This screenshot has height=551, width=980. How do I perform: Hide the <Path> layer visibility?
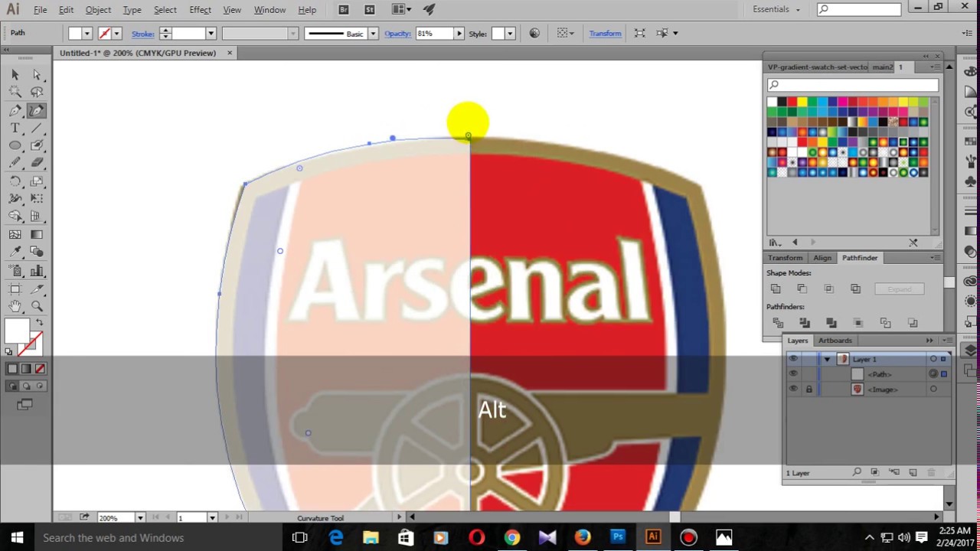pos(793,373)
